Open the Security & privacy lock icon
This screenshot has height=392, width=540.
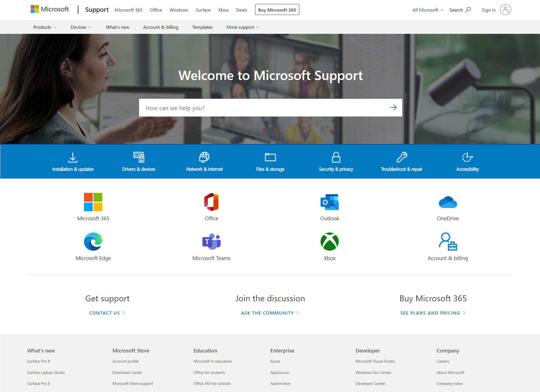click(x=336, y=157)
